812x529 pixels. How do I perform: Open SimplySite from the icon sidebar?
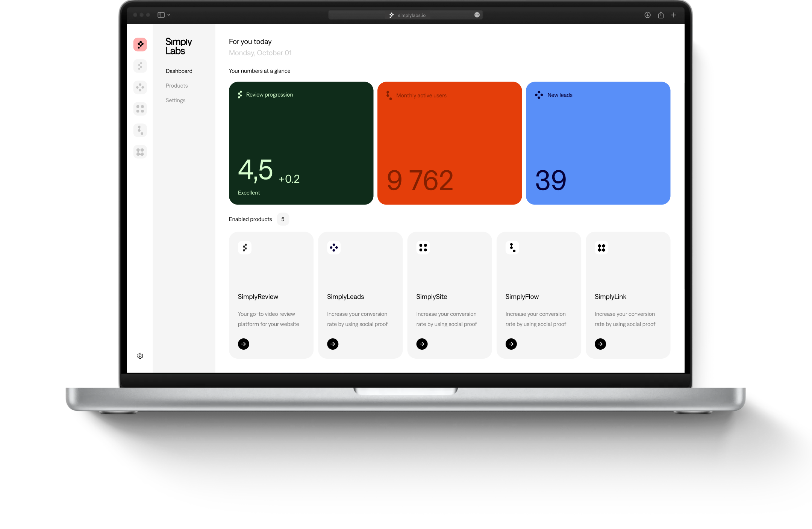coord(140,109)
